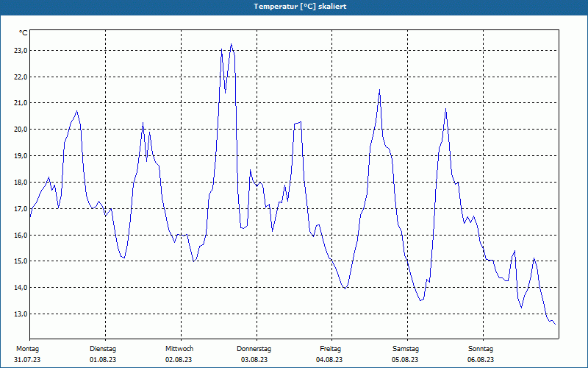Click the 13,0 y-axis label
The image size is (588, 368).
coord(21,314)
